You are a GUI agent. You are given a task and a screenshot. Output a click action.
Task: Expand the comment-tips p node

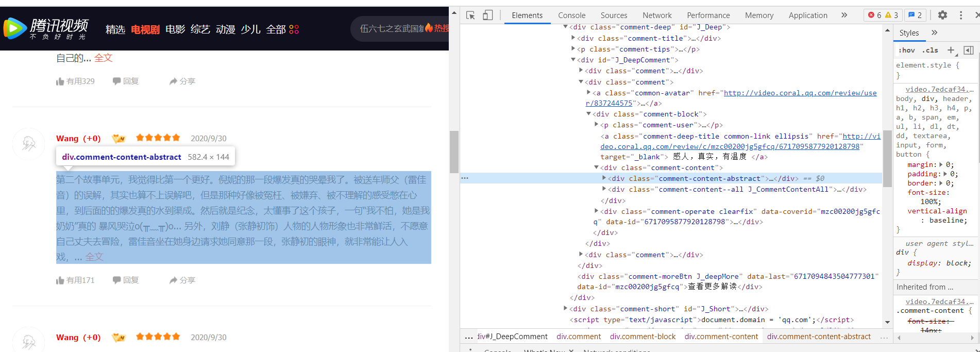coord(573,49)
